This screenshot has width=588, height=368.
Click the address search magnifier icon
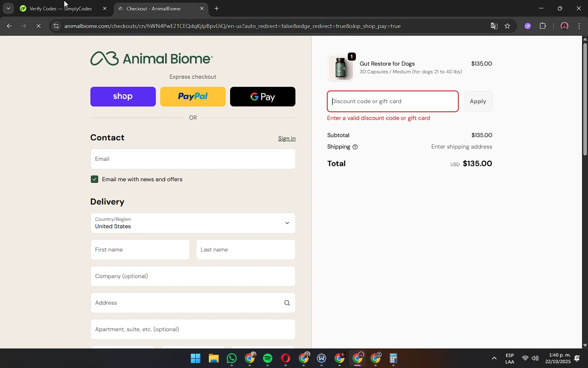coord(287,303)
